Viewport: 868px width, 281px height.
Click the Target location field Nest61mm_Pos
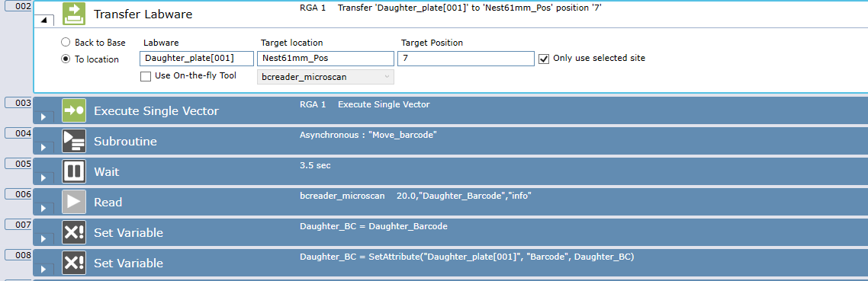coord(326,59)
